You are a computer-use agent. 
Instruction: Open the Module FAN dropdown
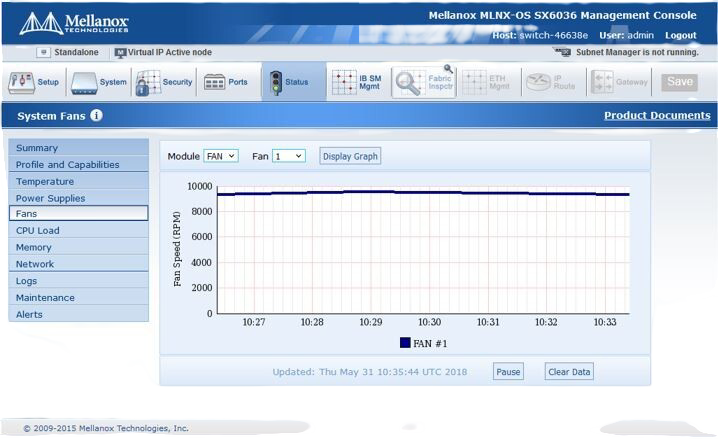coord(221,156)
